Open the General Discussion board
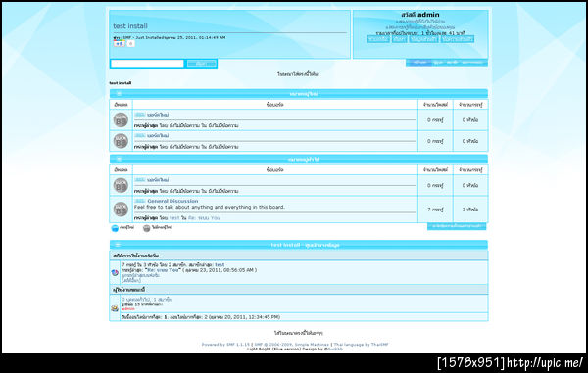Viewport: 588px width, 373px height. (172, 201)
